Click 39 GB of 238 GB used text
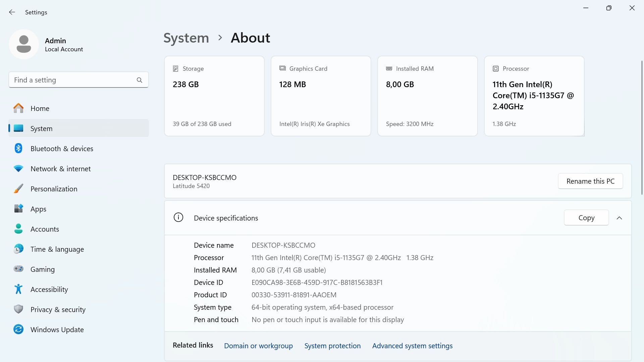 point(202,124)
